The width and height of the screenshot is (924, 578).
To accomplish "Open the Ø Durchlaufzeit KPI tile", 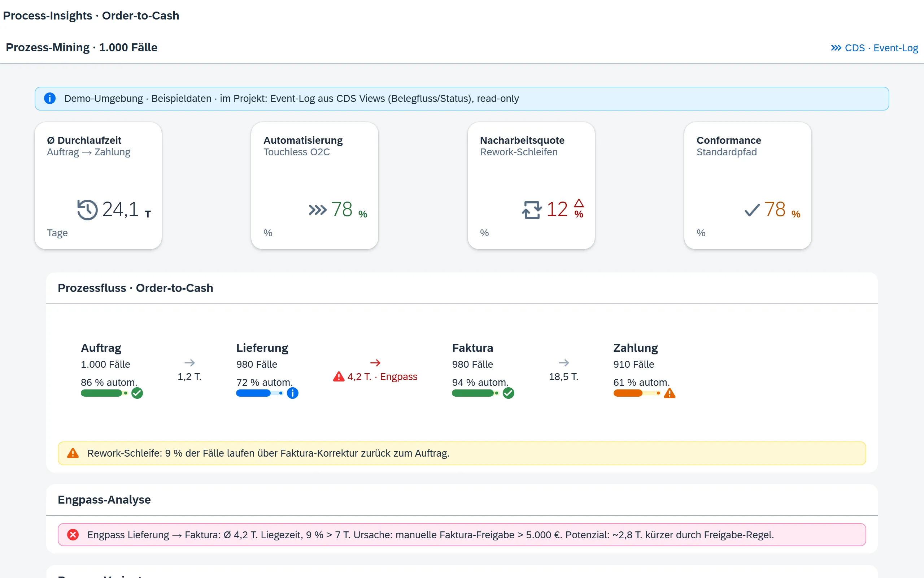I will click(98, 186).
